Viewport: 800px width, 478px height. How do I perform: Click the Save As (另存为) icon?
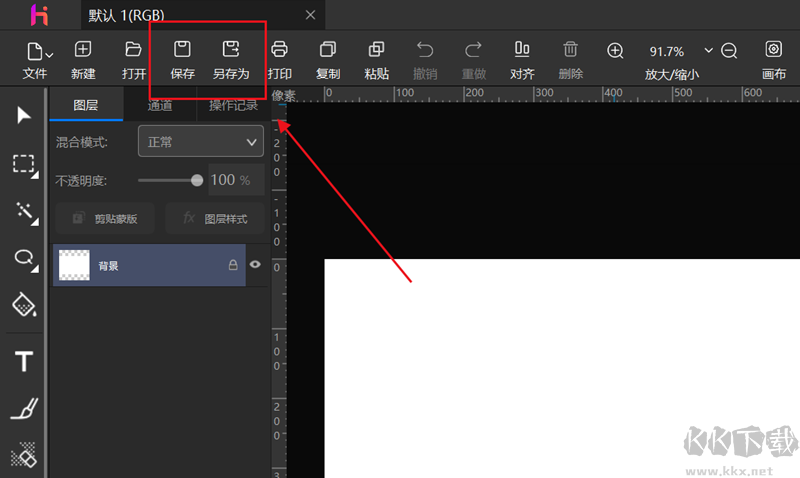(231, 49)
